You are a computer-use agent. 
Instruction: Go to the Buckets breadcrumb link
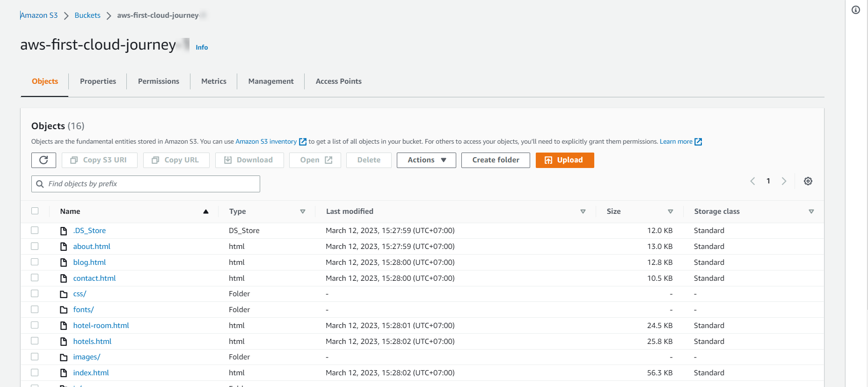pyautogui.click(x=88, y=15)
